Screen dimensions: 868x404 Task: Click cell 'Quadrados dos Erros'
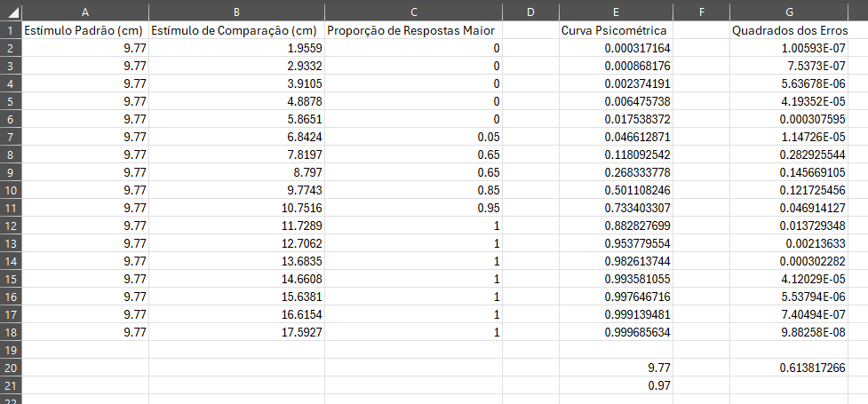[789, 30]
